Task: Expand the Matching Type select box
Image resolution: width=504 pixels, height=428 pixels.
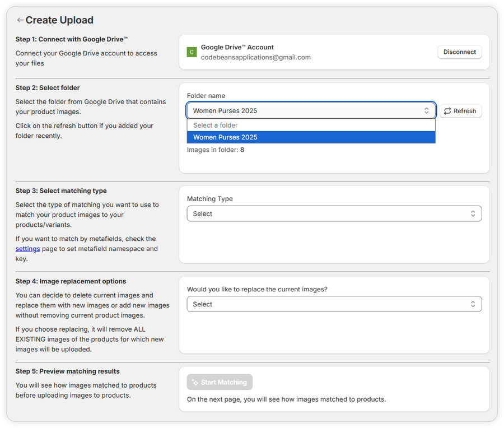Action: coord(334,213)
